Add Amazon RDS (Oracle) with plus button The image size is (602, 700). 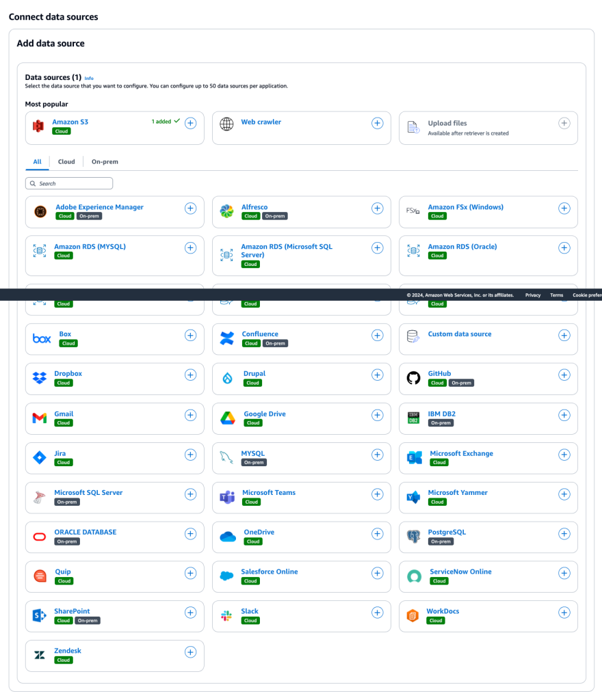pos(564,247)
